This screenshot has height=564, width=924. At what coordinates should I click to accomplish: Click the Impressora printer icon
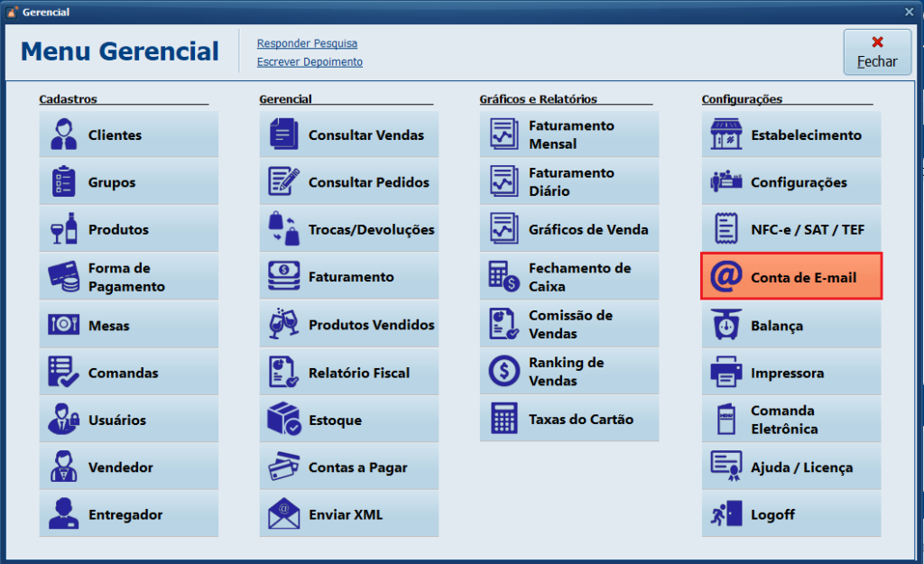tap(726, 373)
